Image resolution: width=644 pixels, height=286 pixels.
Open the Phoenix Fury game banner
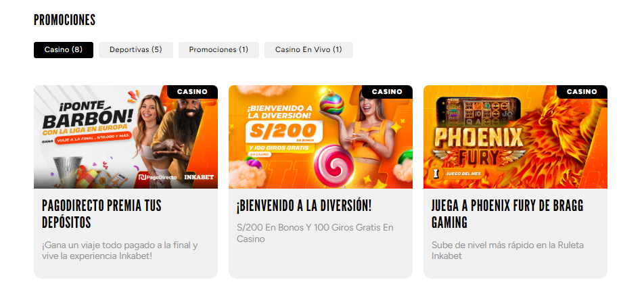tap(515, 137)
